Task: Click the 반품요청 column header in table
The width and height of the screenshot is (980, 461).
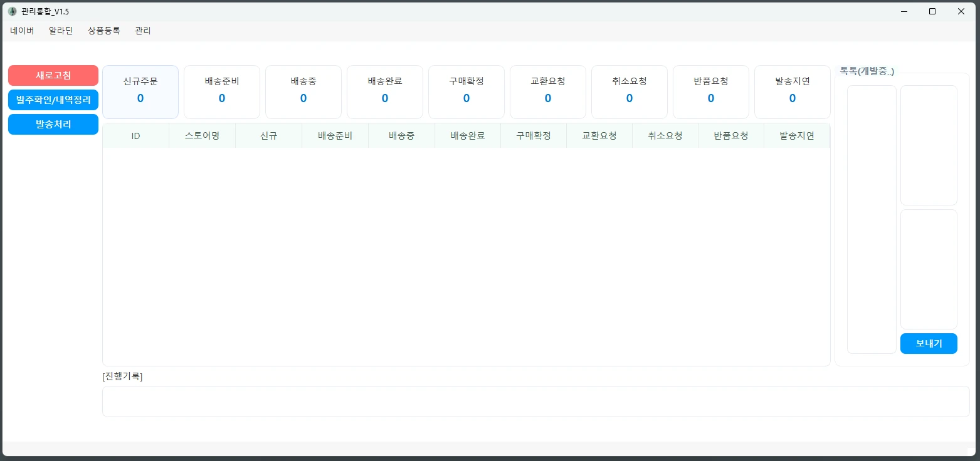Action: pos(731,136)
